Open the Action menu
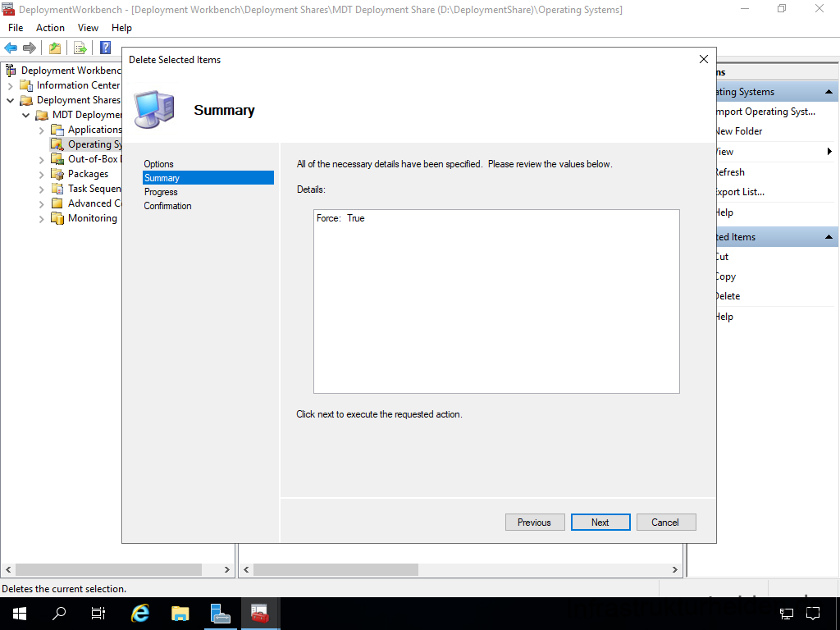Image resolution: width=840 pixels, height=630 pixels. (50, 28)
